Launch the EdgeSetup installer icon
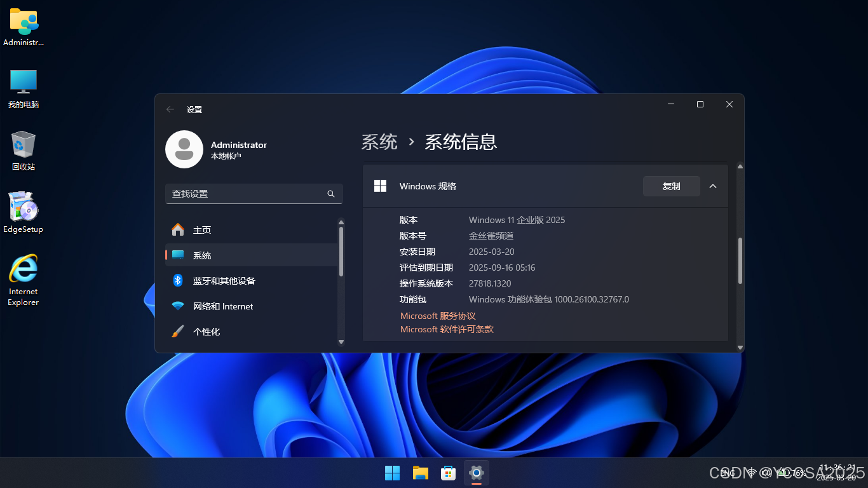 [x=24, y=213]
